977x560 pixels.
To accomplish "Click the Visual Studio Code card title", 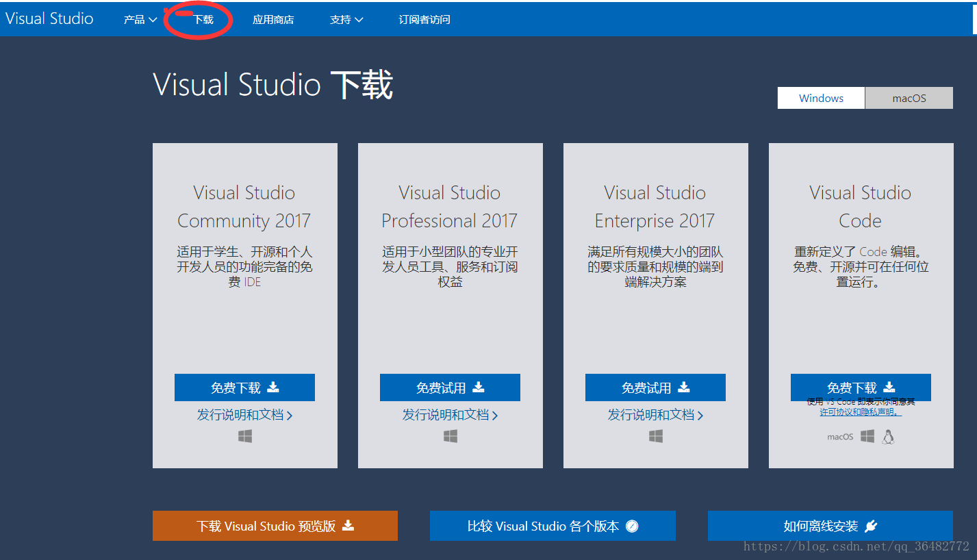I will point(861,207).
